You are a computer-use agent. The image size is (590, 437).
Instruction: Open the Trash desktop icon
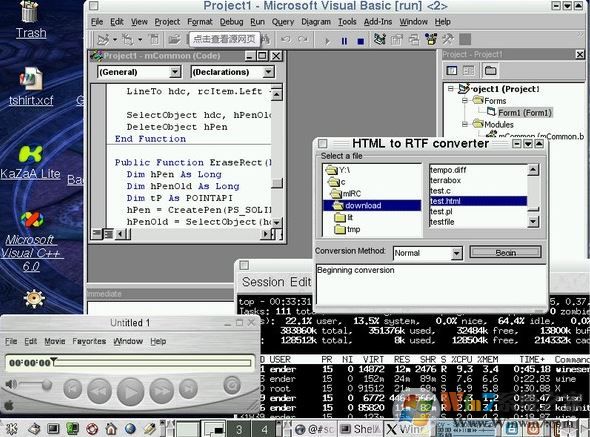pos(30,20)
